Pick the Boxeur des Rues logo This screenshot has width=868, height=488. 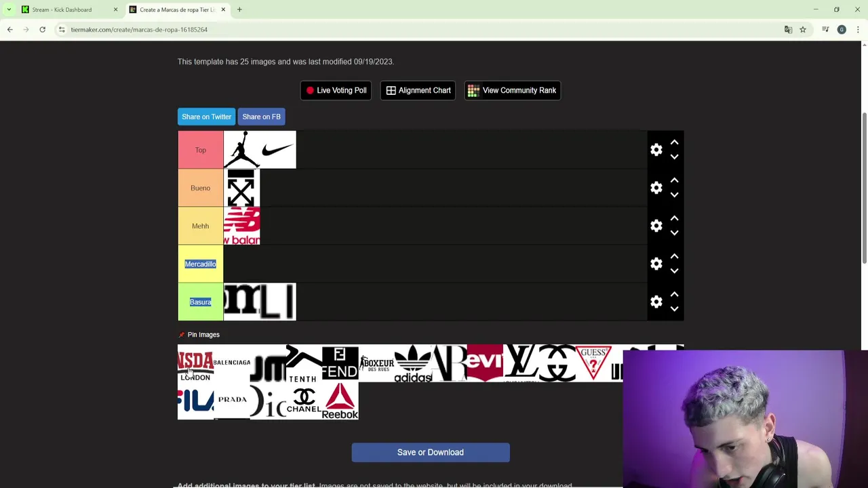pyautogui.click(x=376, y=363)
